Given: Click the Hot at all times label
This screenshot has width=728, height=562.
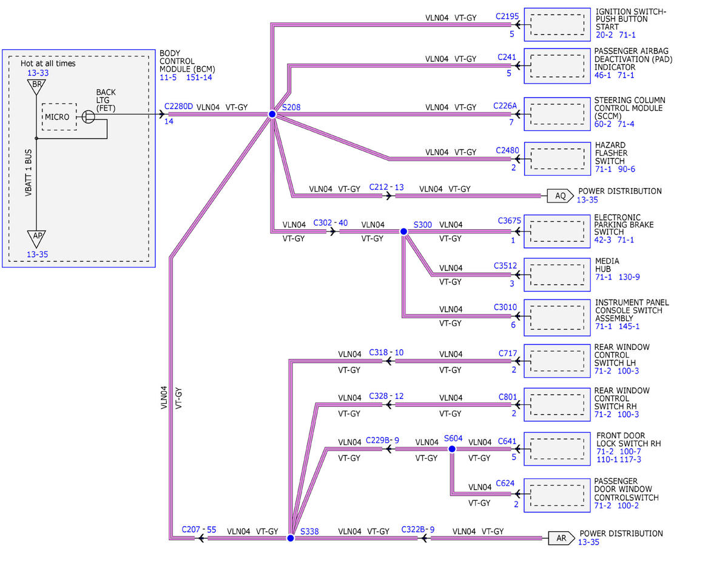Looking at the screenshot, I should pyautogui.click(x=49, y=63).
